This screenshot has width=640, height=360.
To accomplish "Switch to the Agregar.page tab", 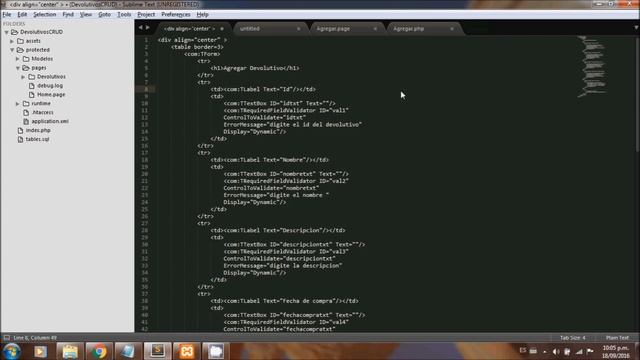I will coord(346,29).
